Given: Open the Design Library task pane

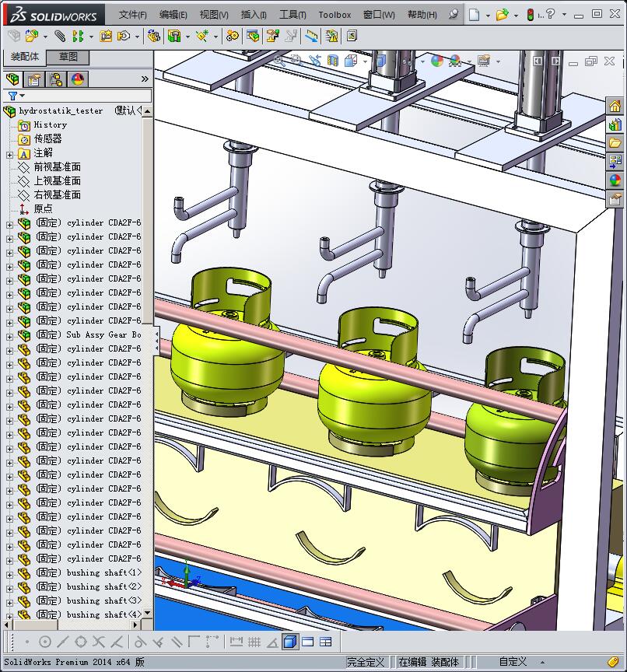Looking at the screenshot, I should [x=615, y=124].
